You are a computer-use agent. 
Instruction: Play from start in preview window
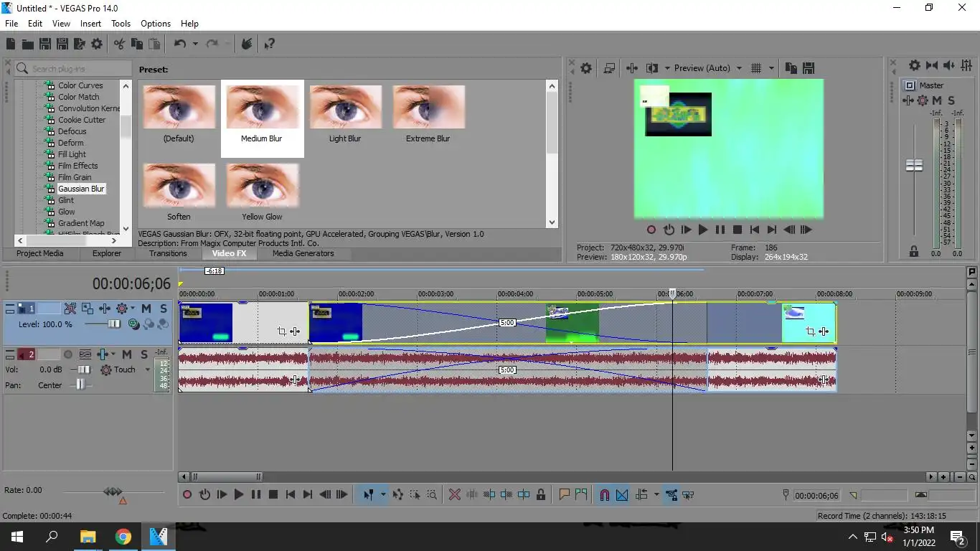point(686,230)
